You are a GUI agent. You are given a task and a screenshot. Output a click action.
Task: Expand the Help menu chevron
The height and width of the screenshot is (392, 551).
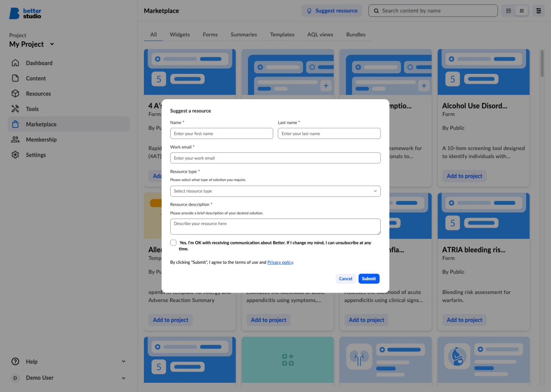tap(124, 362)
